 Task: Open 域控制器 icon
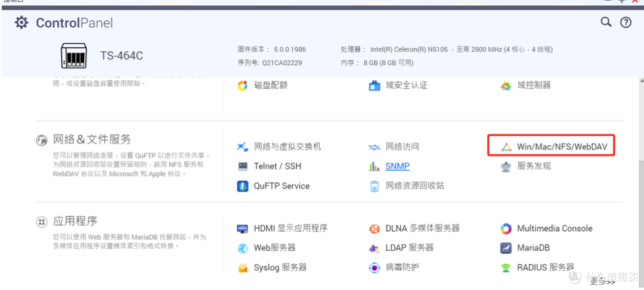(x=506, y=86)
